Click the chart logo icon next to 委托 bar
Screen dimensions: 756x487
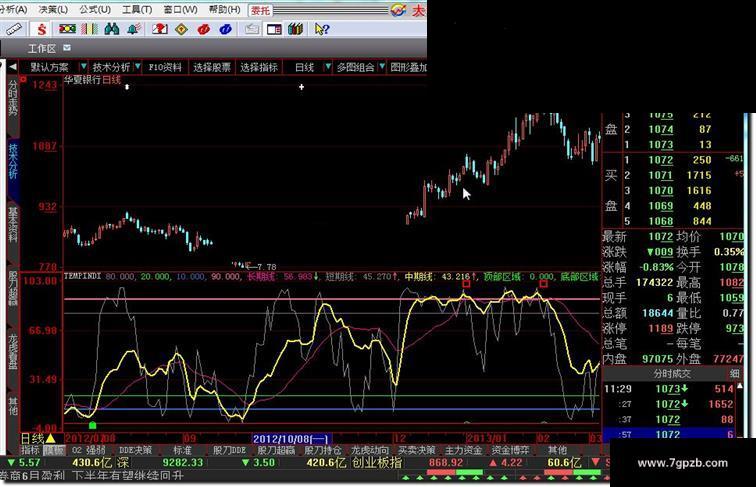click(398, 10)
